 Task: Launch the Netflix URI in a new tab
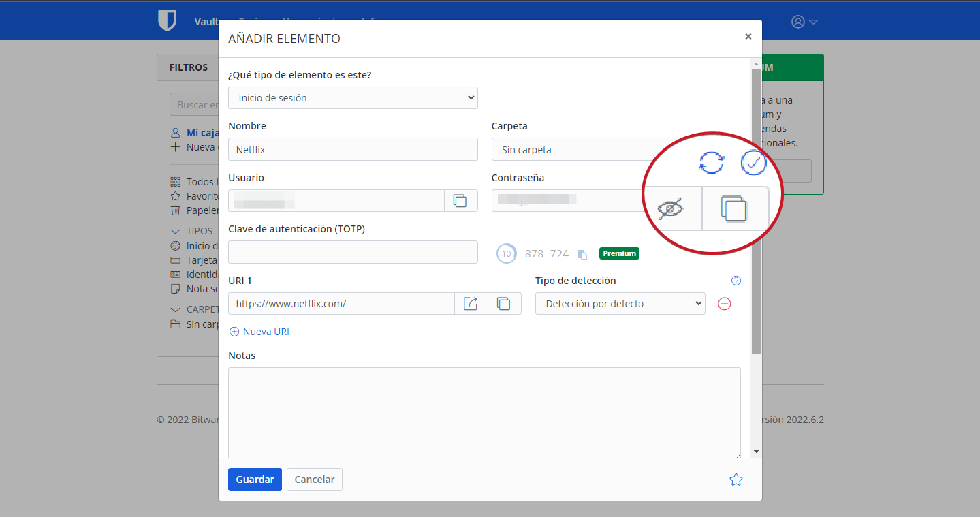[471, 304]
